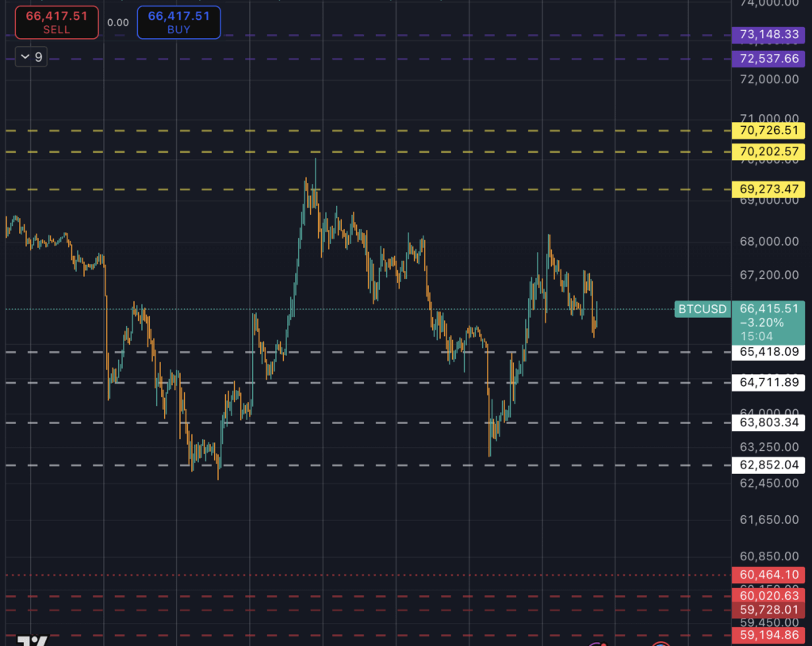Select the yellow 69,273.47 level label

(x=768, y=189)
